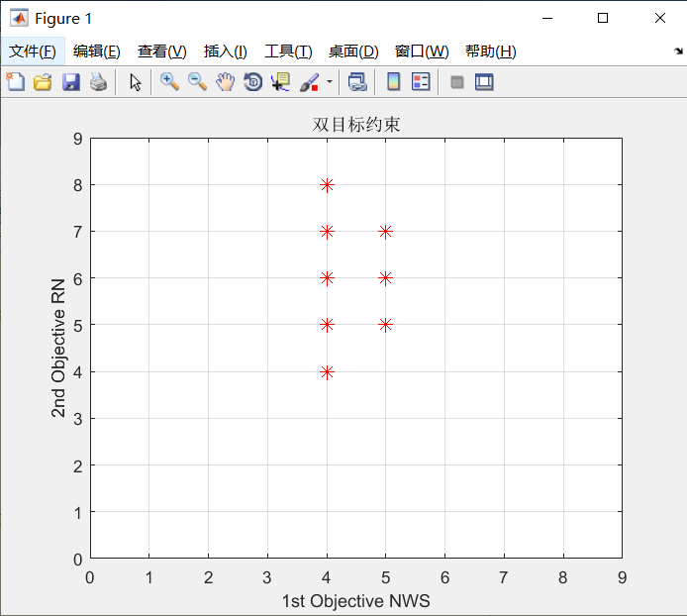
Task: Click the y-axis tick label 9
Action: pos(77,139)
